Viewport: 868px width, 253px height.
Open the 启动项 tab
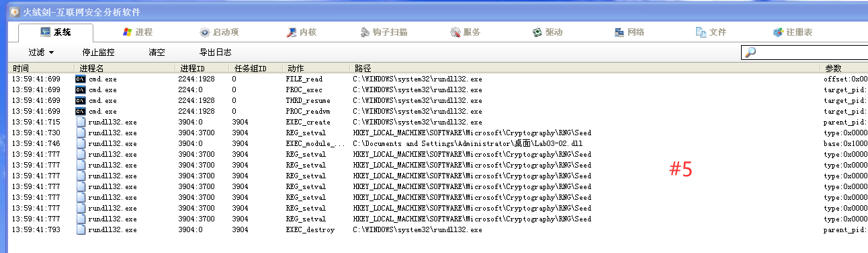click(x=219, y=32)
